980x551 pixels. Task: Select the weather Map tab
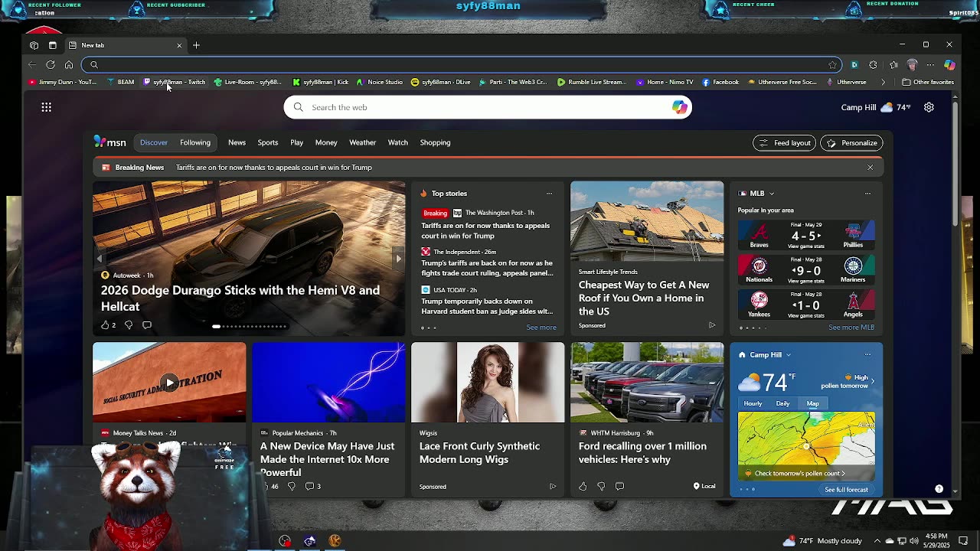813,403
